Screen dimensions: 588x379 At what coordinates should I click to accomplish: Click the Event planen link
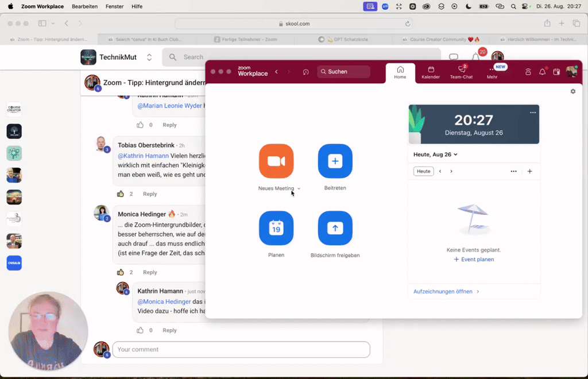[474, 260]
